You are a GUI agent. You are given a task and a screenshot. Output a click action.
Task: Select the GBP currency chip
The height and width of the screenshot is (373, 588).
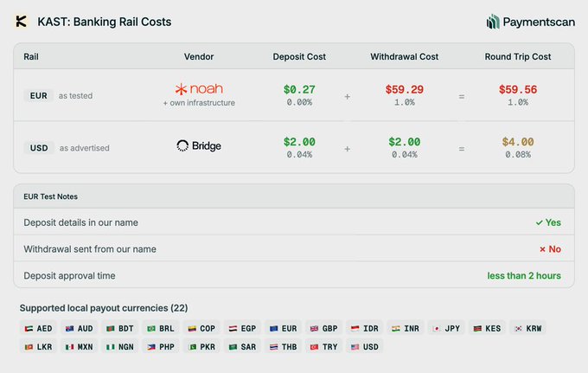tap(323, 328)
